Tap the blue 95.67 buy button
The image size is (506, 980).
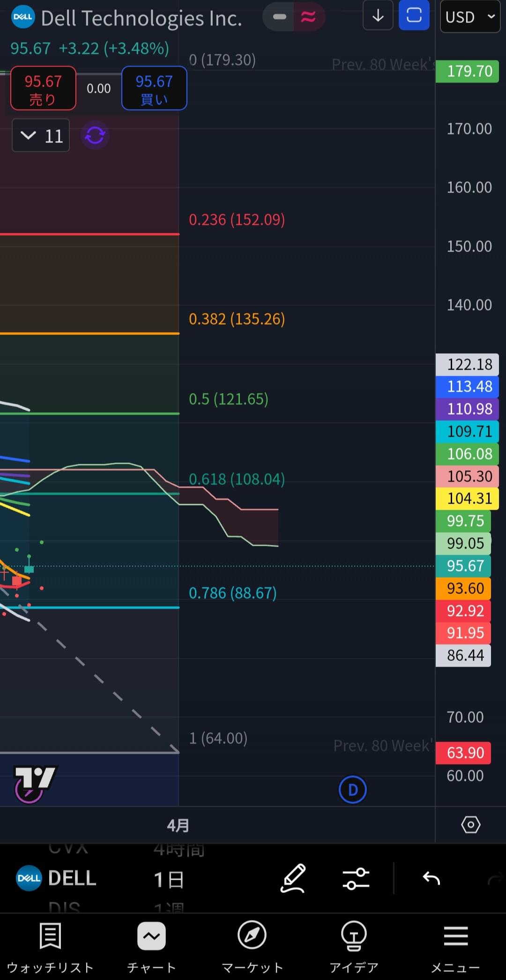tap(154, 89)
